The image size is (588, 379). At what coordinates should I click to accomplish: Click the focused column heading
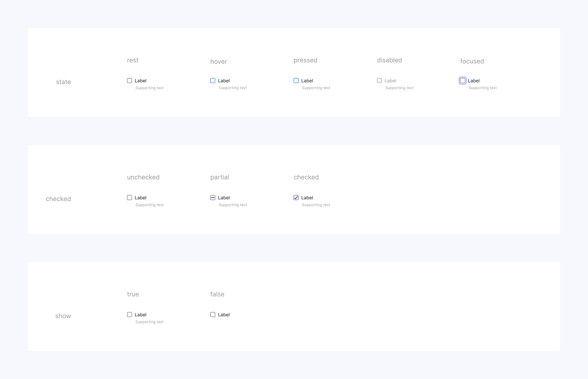(472, 61)
